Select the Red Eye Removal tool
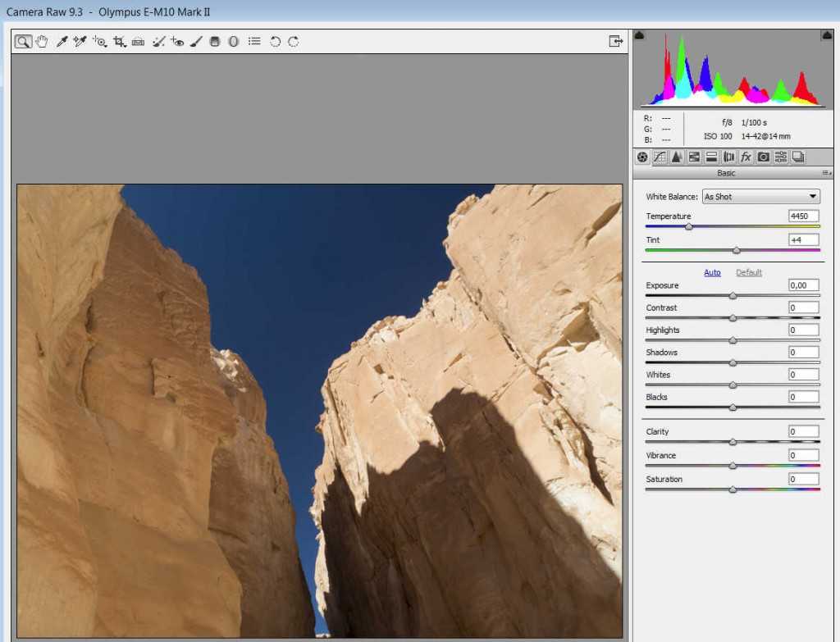This screenshot has height=642, width=840. coord(177,41)
